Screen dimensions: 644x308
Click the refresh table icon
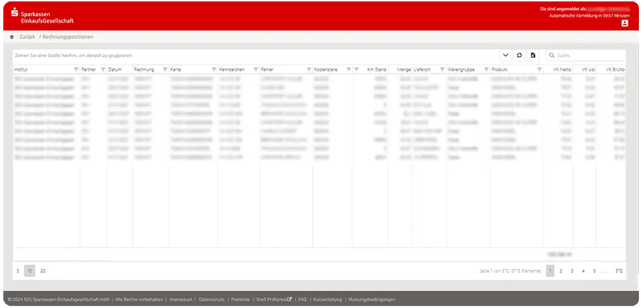[519, 55]
